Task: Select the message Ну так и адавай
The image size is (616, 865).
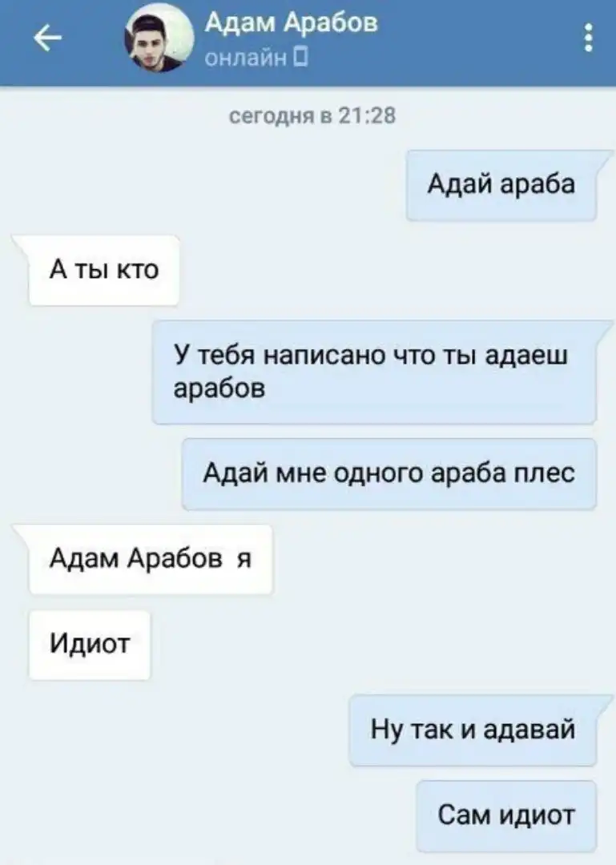Action: tap(473, 730)
